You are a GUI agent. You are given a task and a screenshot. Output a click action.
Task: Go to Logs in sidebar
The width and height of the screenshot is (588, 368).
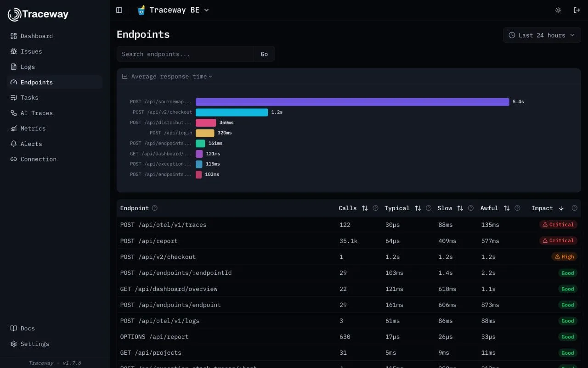pos(55,67)
